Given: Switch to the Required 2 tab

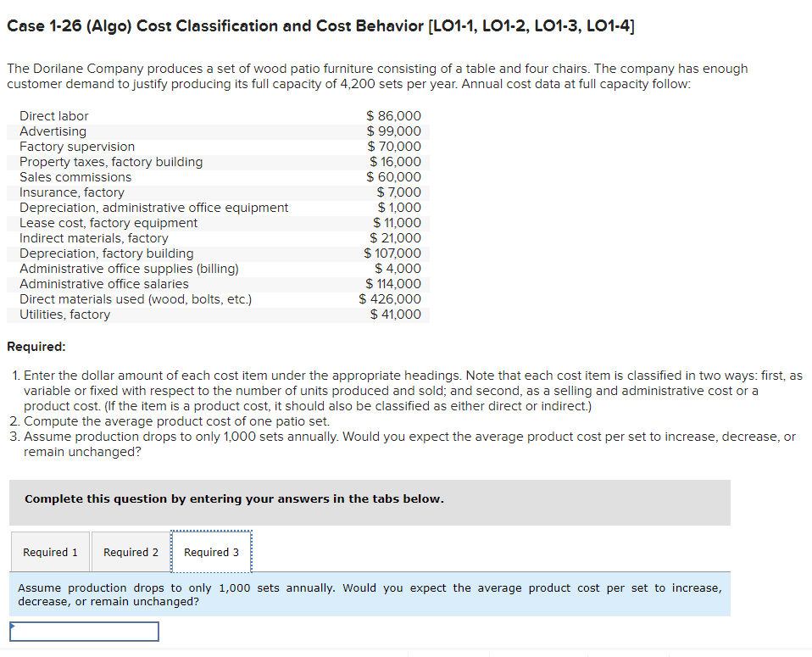Looking at the screenshot, I should tap(131, 552).
